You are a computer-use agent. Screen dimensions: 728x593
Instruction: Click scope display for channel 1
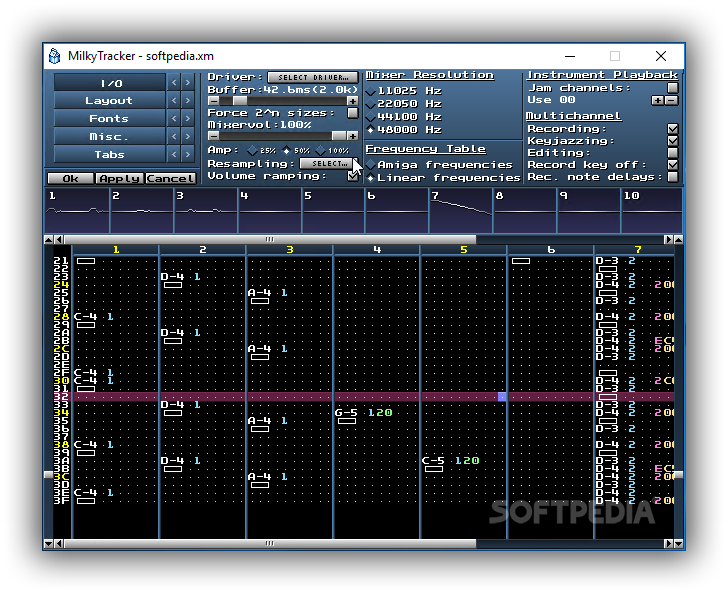pyautogui.click(x=77, y=210)
